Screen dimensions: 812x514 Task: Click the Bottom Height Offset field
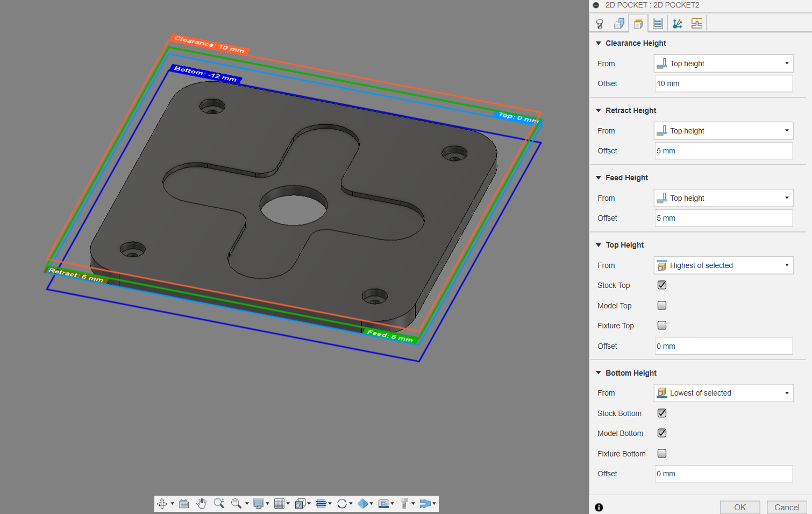coord(723,474)
